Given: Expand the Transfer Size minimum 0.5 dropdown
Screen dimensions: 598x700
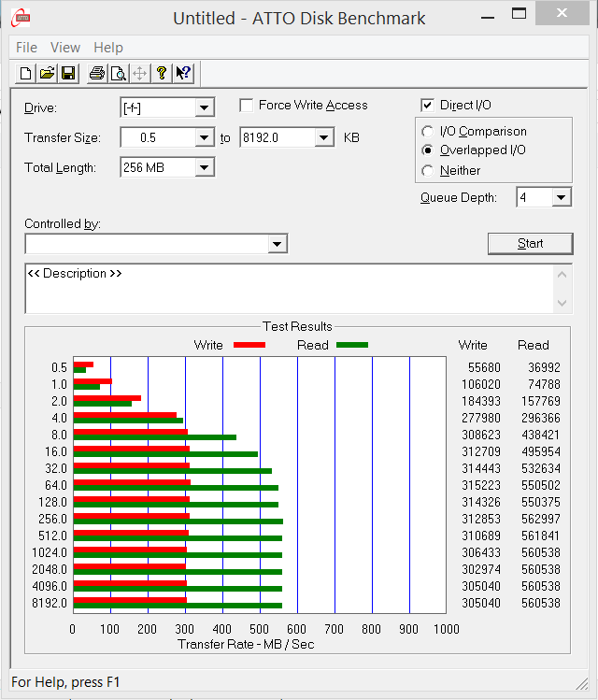Looking at the screenshot, I should (204, 137).
